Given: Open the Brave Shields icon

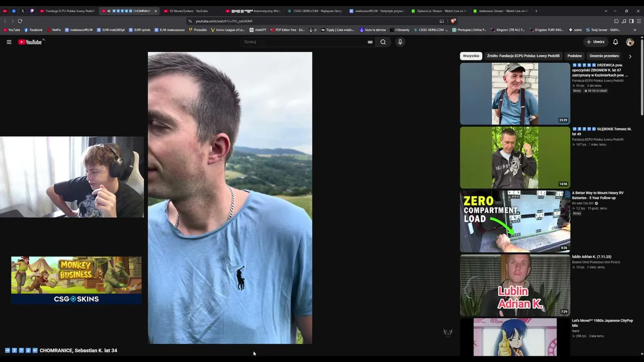Looking at the screenshot, I should [453, 21].
